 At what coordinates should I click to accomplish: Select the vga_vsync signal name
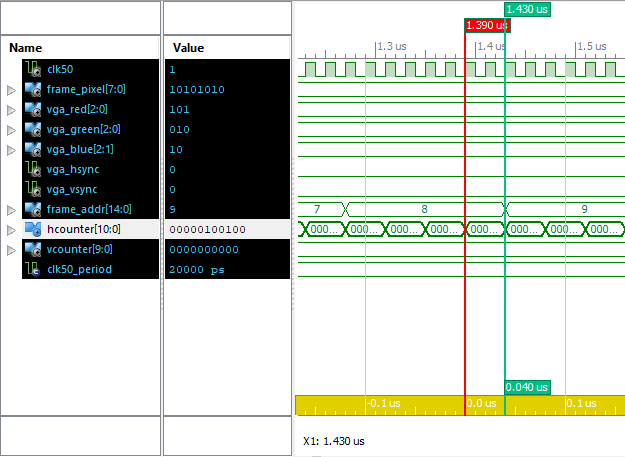point(72,189)
